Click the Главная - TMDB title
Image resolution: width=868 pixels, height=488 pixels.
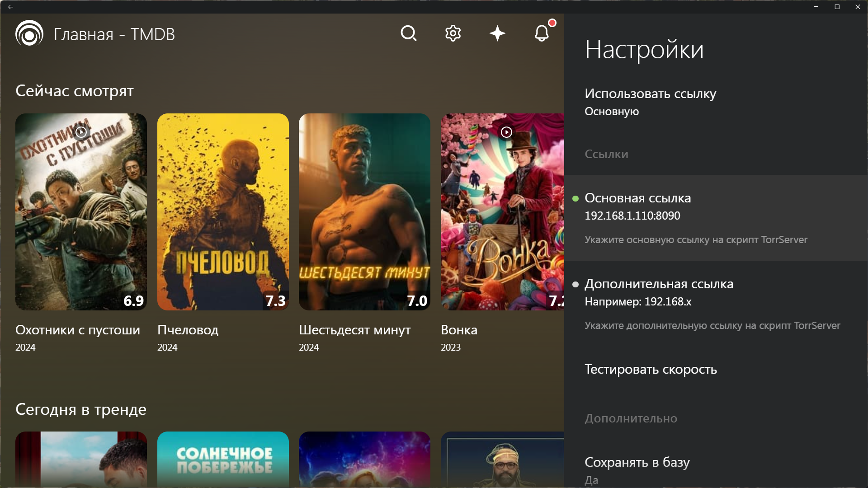click(114, 34)
